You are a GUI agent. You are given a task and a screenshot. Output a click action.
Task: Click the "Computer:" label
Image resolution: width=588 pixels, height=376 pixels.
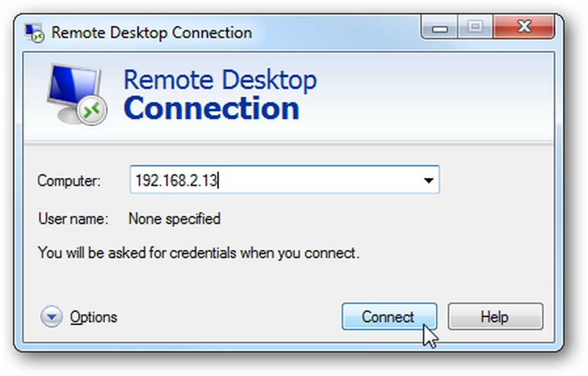[69, 181]
